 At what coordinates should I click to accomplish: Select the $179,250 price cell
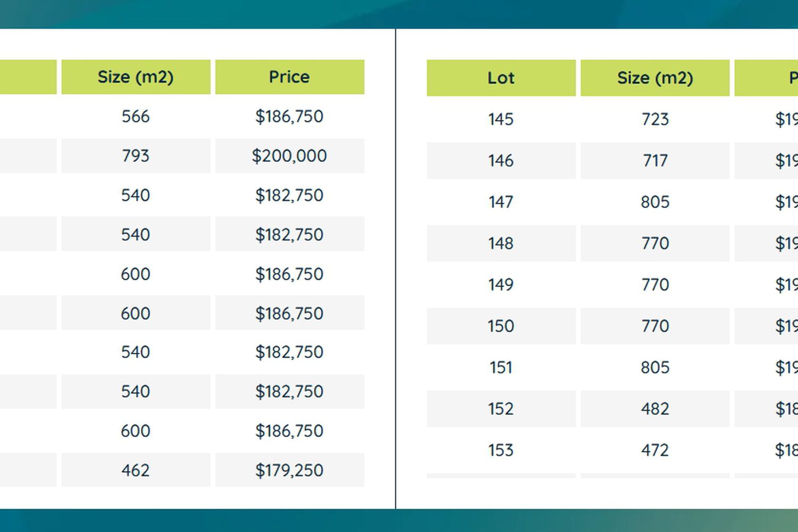tap(289, 470)
